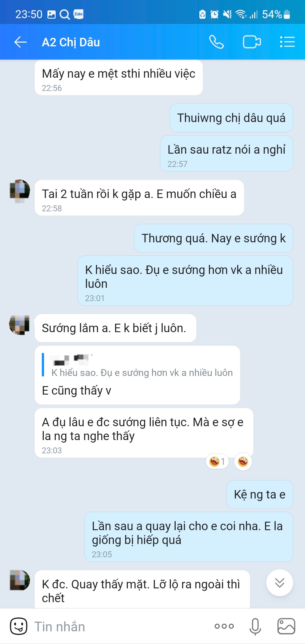Tap the quoted reply preview in E cũng thấy v
The height and width of the screenshot is (644, 305).
138,365
